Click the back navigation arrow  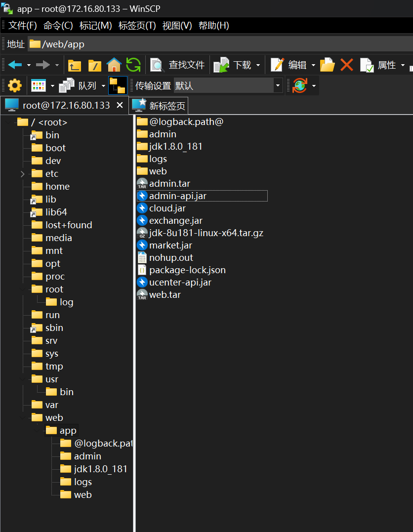[x=15, y=65]
